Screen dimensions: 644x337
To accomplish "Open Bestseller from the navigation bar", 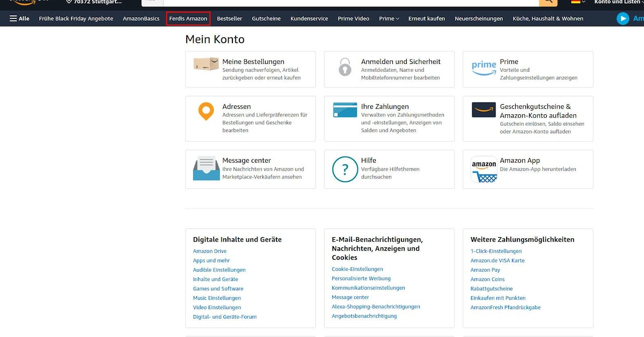I will (229, 19).
